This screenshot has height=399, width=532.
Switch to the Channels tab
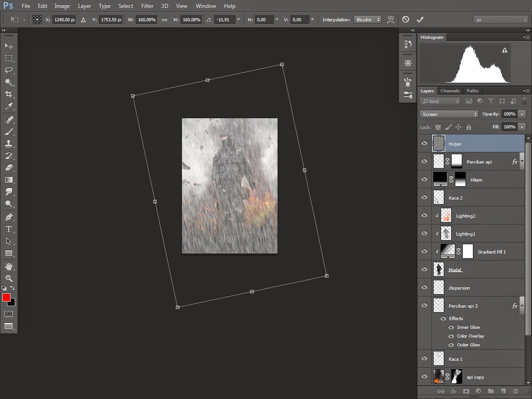(x=450, y=91)
